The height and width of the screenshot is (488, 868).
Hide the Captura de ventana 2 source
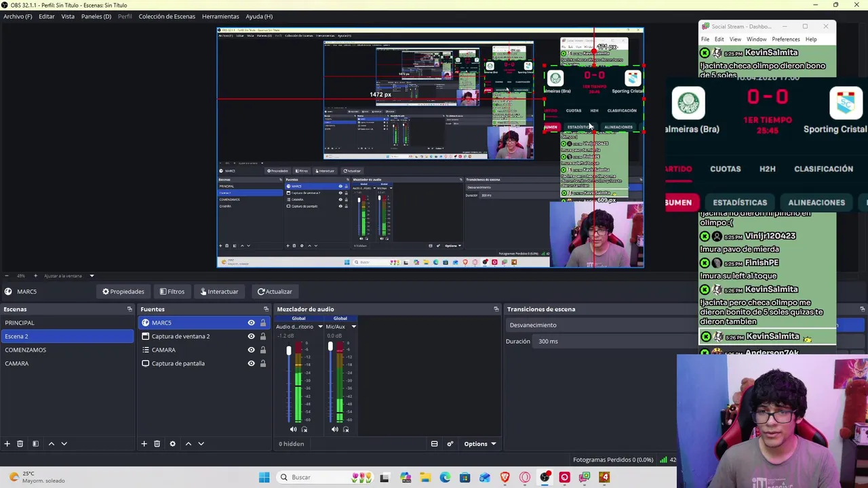click(251, 336)
